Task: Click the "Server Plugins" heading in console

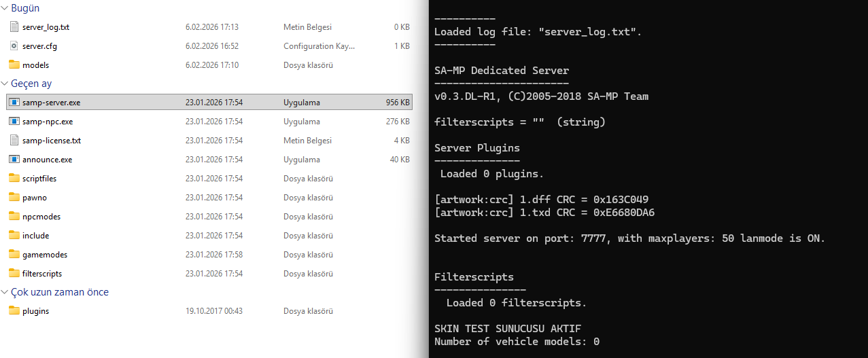Action: point(477,147)
